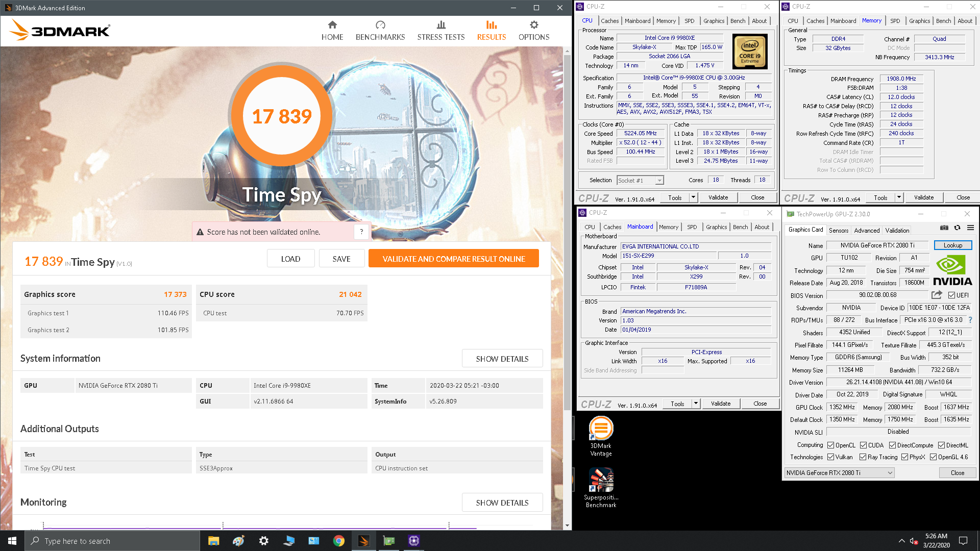
Task: Open the Socket #1 selection dropdown in CPU-Z
Action: click(x=640, y=180)
